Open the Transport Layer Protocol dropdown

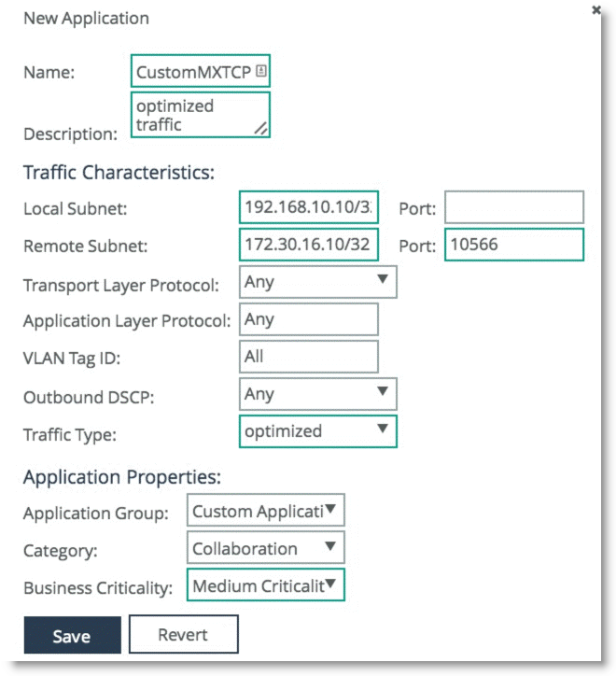[x=317, y=282]
